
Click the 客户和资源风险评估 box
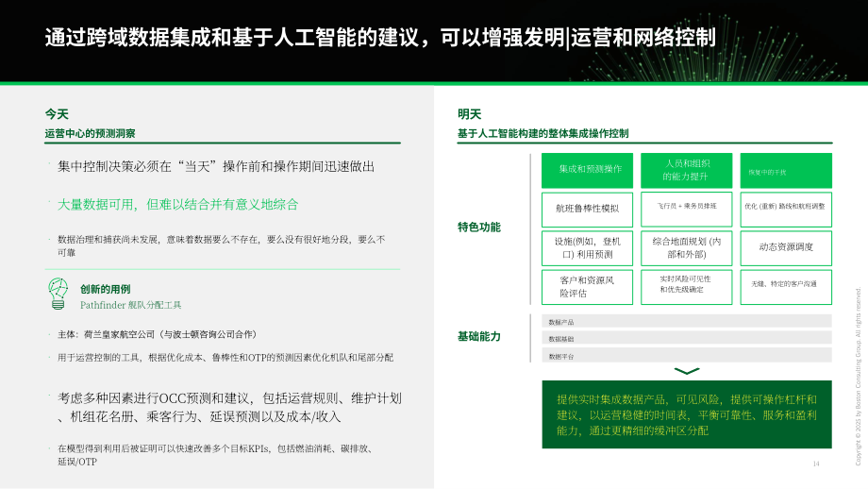tap(587, 287)
